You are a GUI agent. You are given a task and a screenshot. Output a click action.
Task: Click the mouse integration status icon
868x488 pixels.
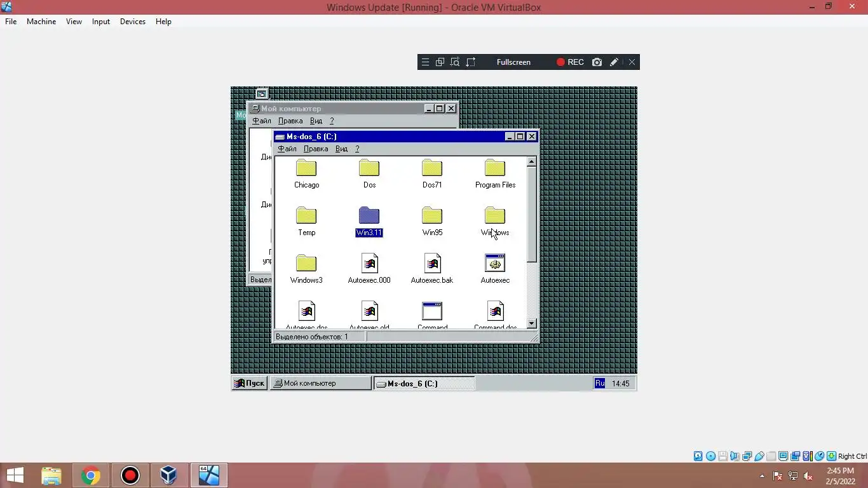pyautogui.click(x=819, y=456)
